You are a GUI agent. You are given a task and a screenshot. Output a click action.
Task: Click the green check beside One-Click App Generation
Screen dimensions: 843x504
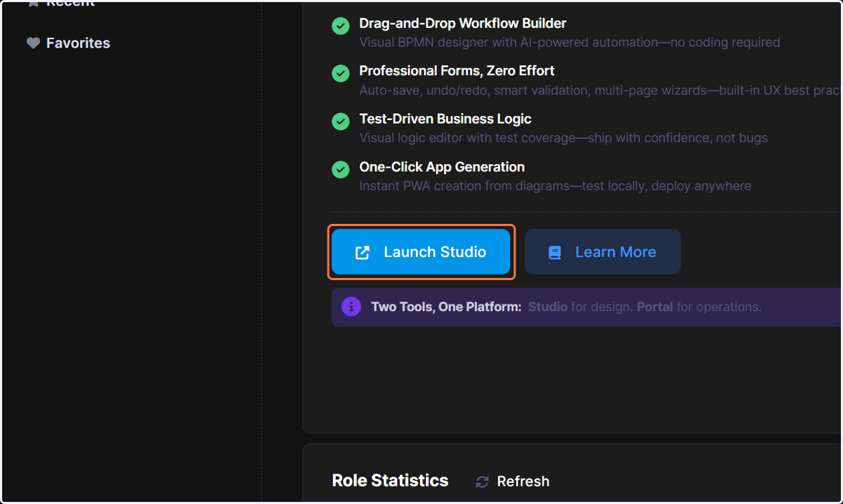click(x=341, y=169)
